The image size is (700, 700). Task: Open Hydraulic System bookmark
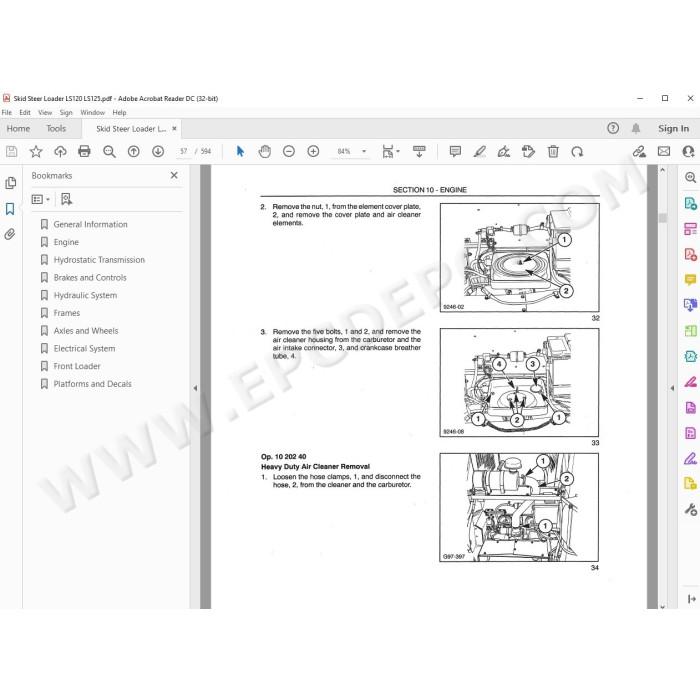click(x=85, y=295)
